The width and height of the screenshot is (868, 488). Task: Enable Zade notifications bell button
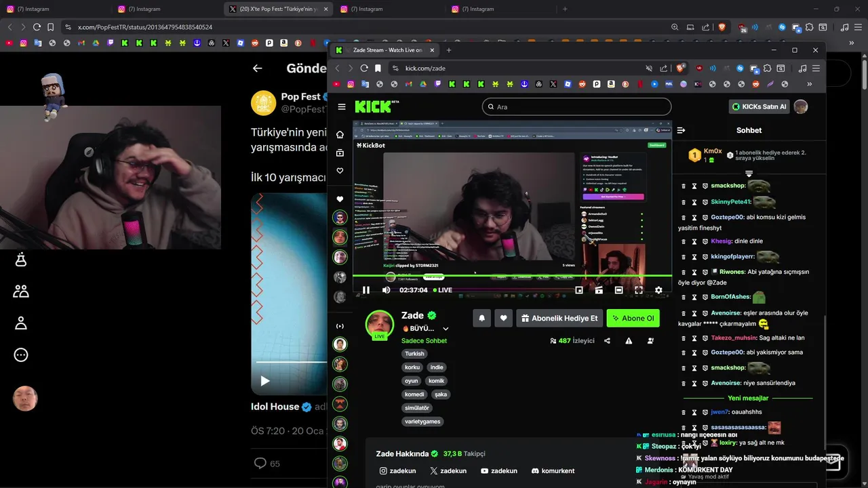pyautogui.click(x=481, y=318)
